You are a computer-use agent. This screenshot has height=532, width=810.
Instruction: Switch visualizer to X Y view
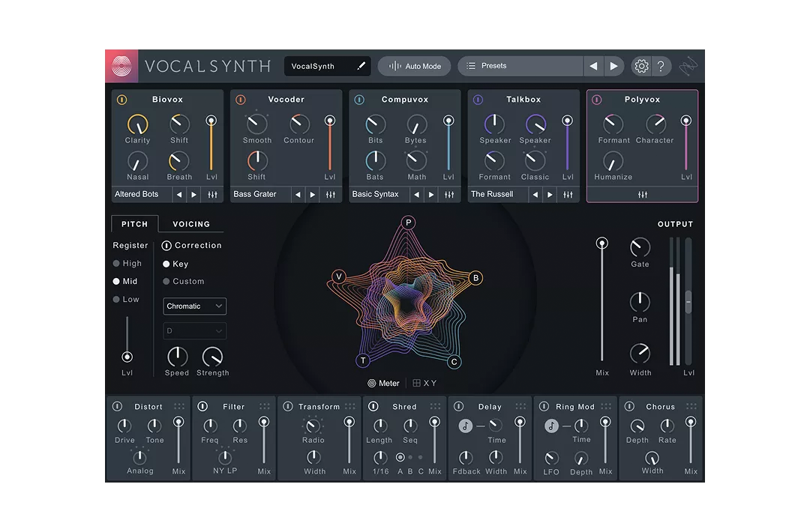point(424,384)
